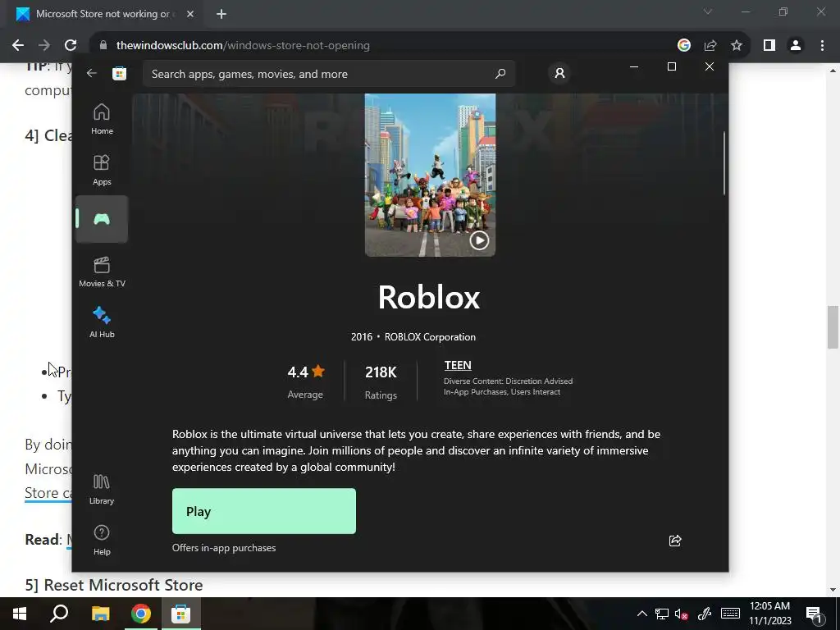
Task: Click the Chrome address bar URL
Action: [243, 46]
